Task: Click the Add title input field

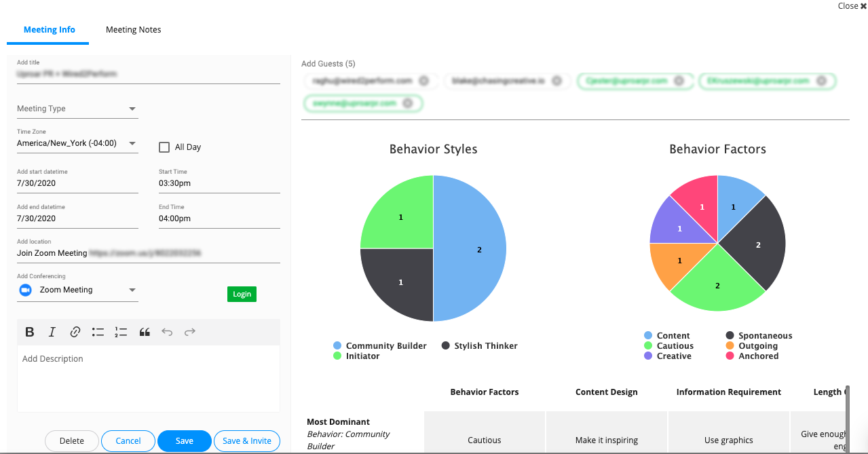Action: pos(149,74)
